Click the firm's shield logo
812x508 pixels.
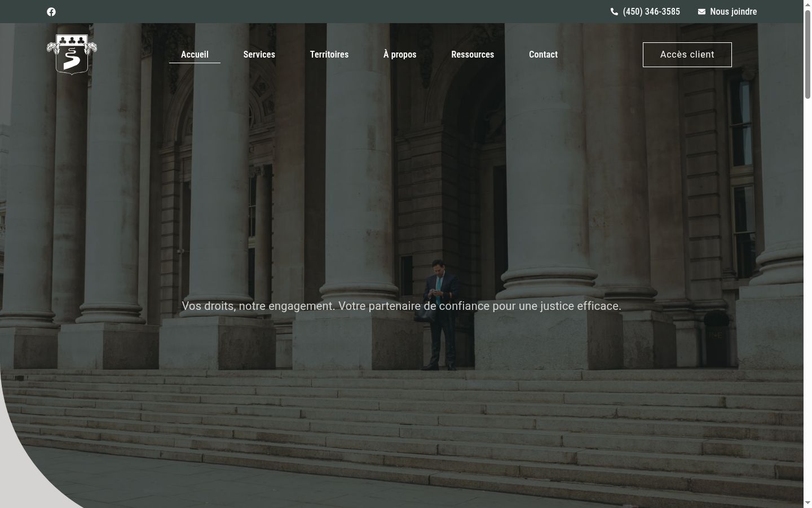(x=72, y=54)
